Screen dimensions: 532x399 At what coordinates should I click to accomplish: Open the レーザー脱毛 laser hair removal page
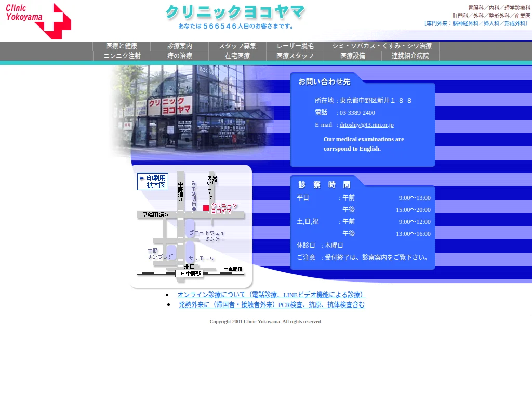[x=294, y=46]
